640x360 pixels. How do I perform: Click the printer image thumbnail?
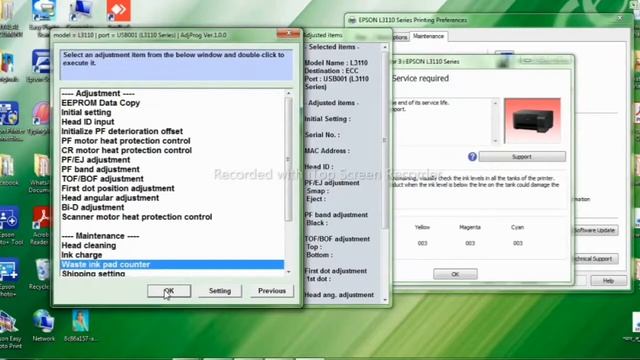tap(532, 120)
